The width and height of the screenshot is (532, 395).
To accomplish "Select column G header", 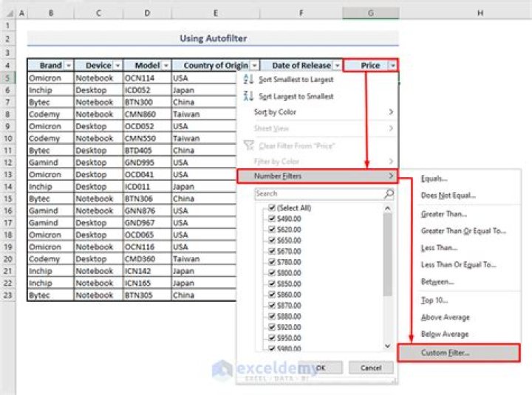I will tap(370, 13).
